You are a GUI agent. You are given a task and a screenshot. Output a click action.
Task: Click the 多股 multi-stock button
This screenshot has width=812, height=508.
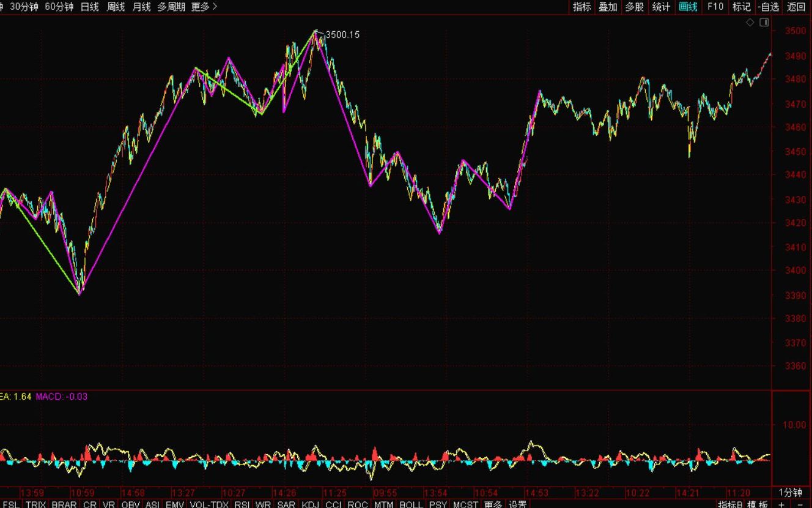point(634,7)
